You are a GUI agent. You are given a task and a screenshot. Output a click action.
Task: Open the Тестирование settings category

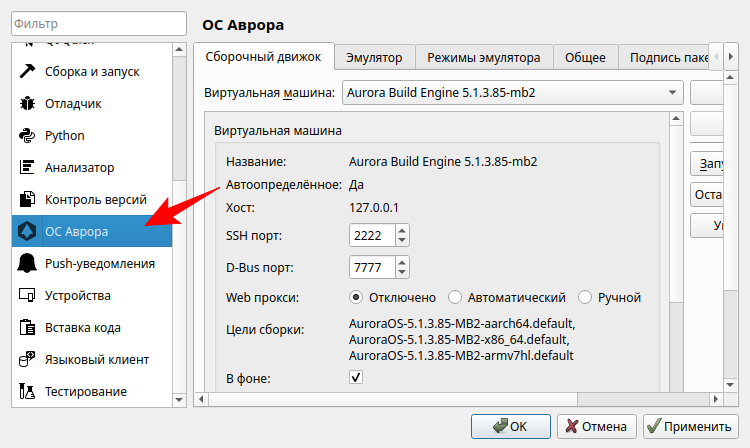pyautogui.click(x=92, y=392)
